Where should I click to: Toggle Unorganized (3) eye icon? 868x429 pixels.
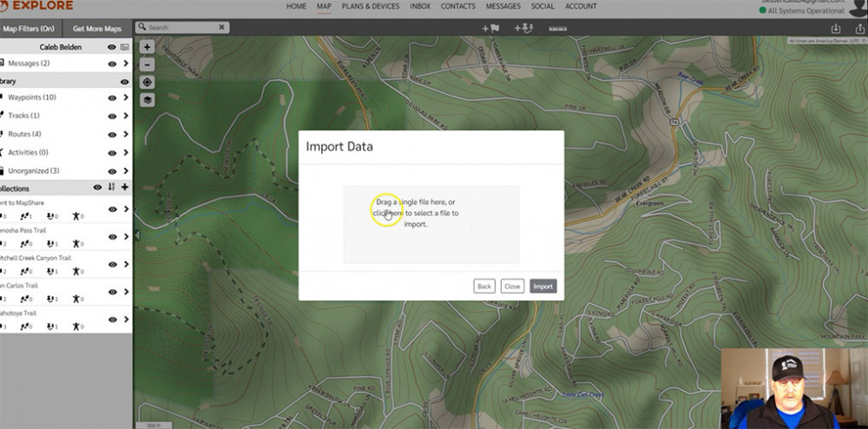coord(112,171)
